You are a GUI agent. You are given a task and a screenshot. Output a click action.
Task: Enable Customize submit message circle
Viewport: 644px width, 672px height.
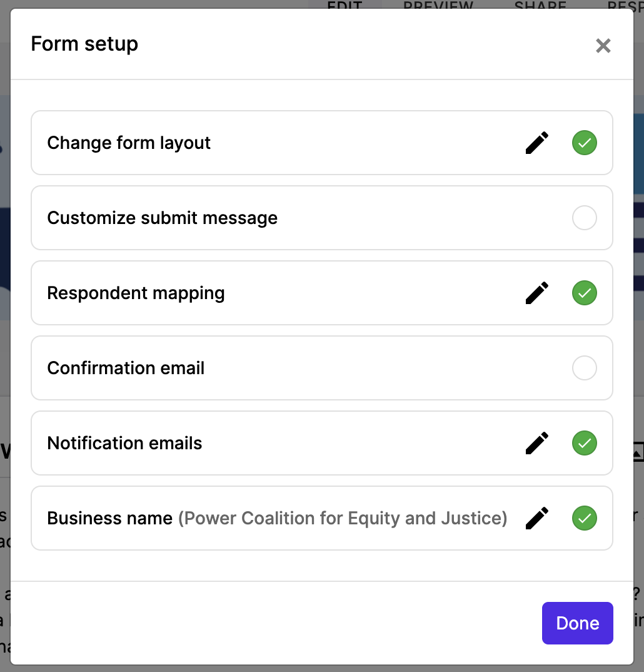coord(585,218)
